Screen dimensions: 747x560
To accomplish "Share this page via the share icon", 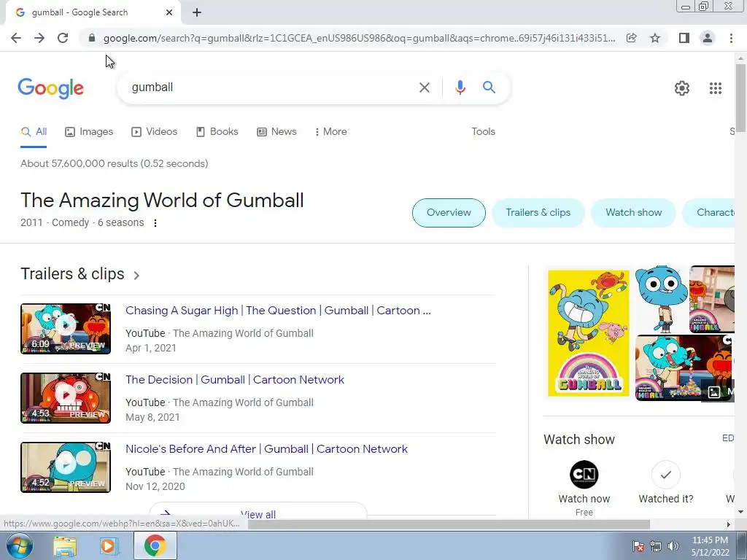I will 631,38.
